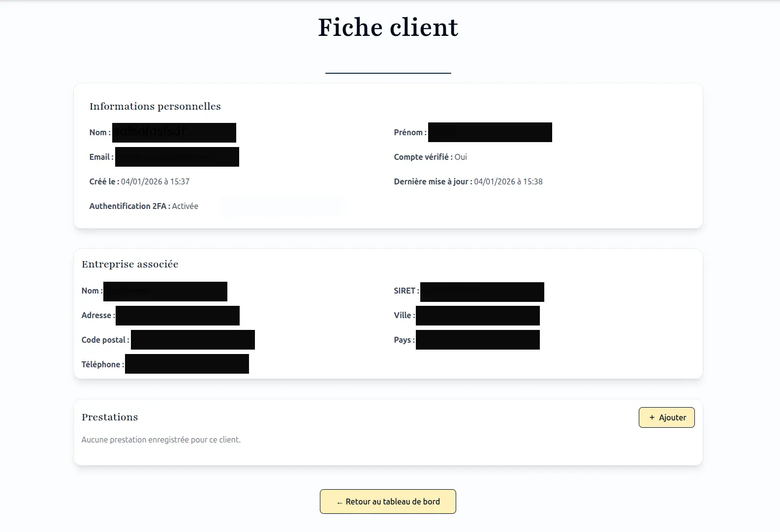Viewport: 780px width, 532px height.
Task: Click the Aucune prestation enregistrée message
Action: (161, 440)
